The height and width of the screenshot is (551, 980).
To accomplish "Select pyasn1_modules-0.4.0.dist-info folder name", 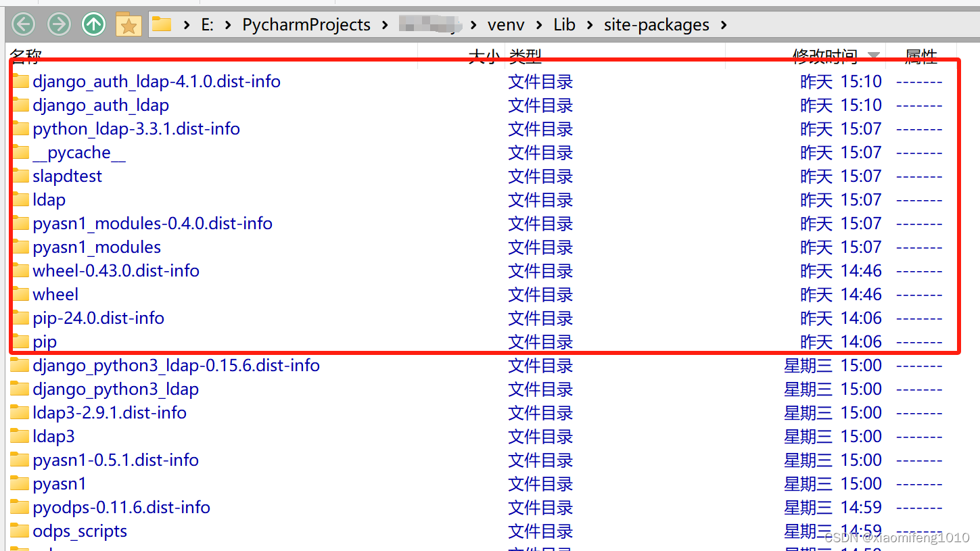I will tap(152, 224).
